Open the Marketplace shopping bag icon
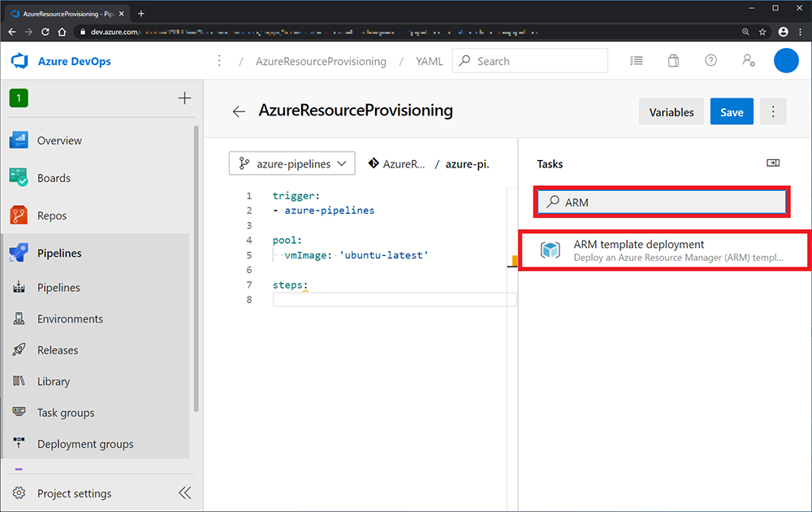The width and height of the screenshot is (812, 512). point(673,61)
